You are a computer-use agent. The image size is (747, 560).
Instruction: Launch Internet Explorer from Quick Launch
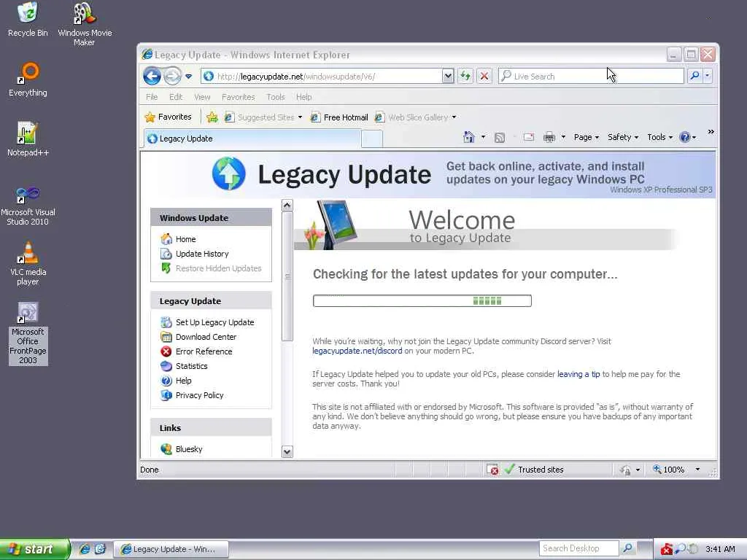coord(85,549)
